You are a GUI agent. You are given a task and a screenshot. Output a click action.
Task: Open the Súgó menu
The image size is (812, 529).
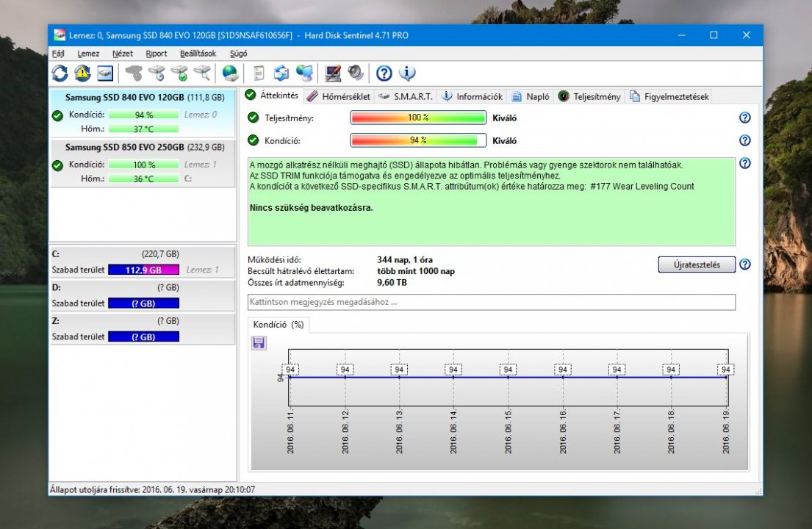click(238, 54)
